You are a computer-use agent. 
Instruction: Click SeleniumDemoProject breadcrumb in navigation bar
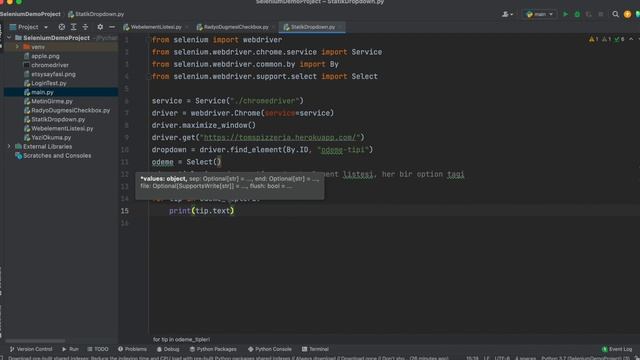(30, 14)
